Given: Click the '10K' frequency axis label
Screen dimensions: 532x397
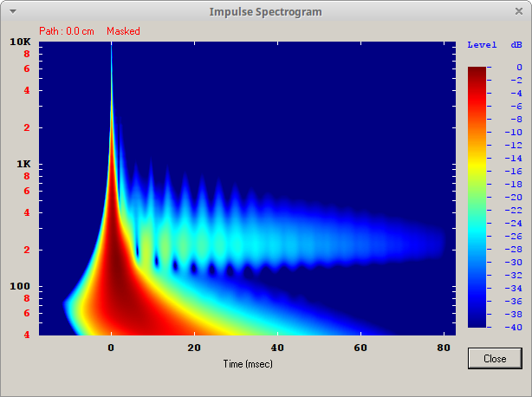Looking at the screenshot, I should [20, 42].
